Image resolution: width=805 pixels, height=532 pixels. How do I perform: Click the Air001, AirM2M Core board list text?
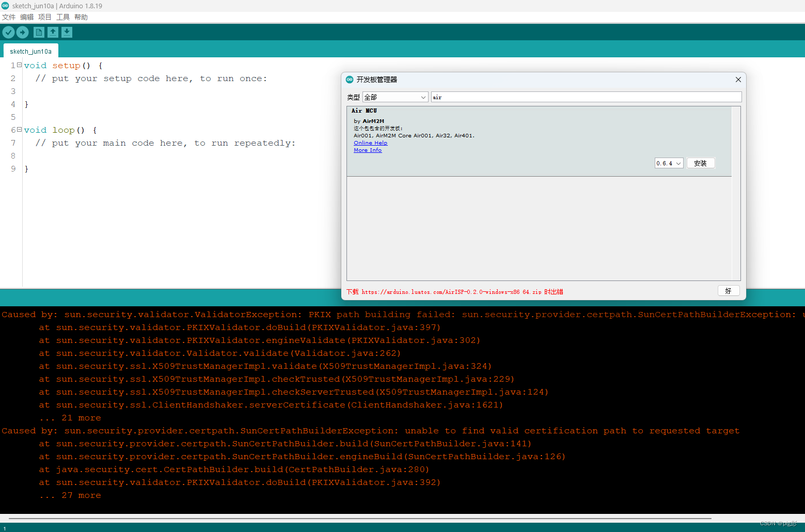tap(414, 136)
